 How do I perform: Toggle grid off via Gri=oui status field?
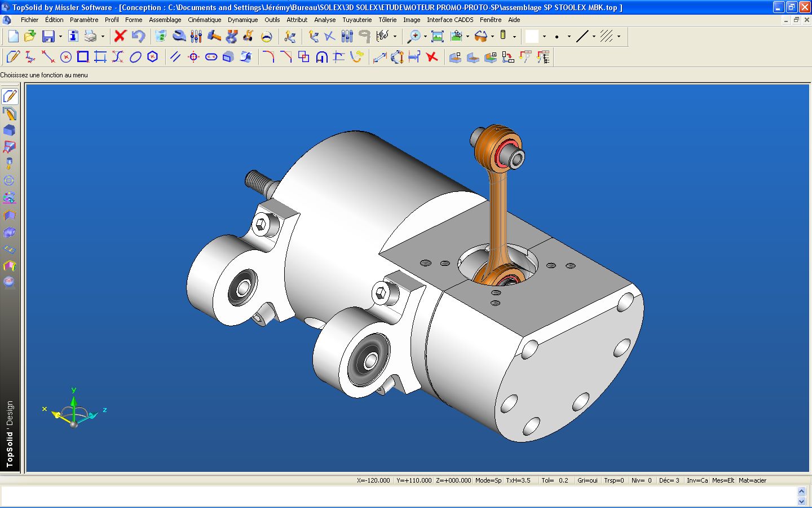tap(588, 480)
